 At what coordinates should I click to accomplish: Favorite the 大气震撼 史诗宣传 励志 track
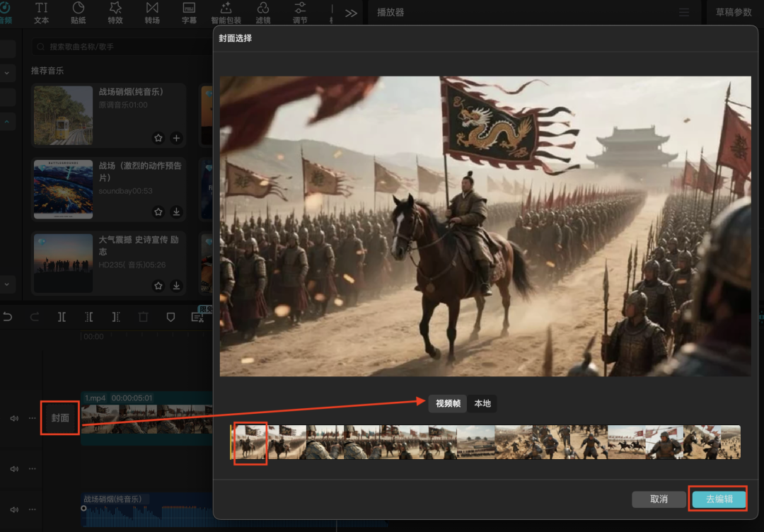(158, 286)
